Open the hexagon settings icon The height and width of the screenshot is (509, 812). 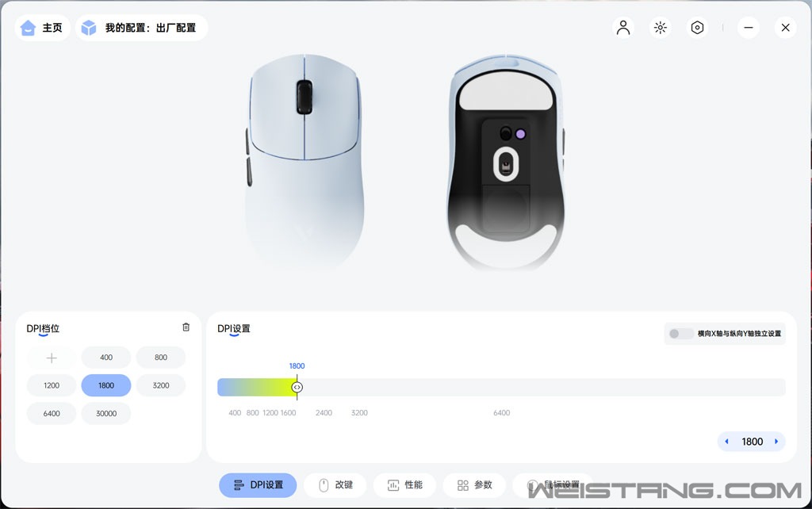pos(698,28)
